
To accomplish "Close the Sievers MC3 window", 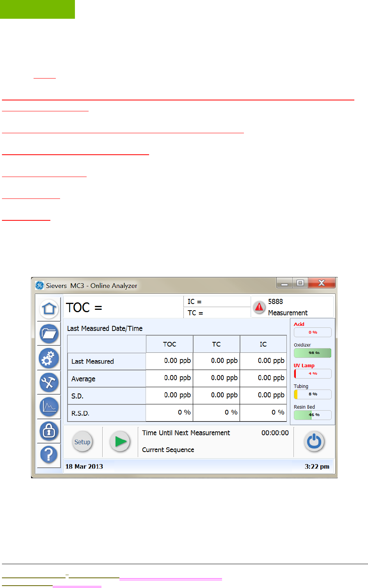I will 322,283.
